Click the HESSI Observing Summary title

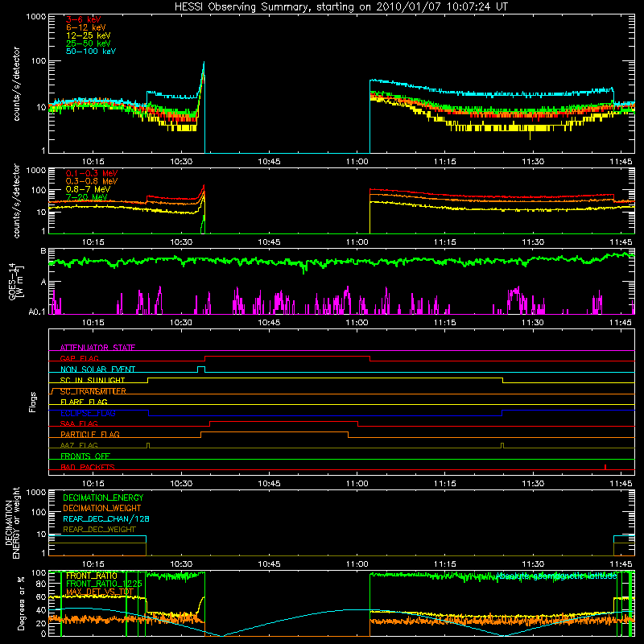coord(341,6)
